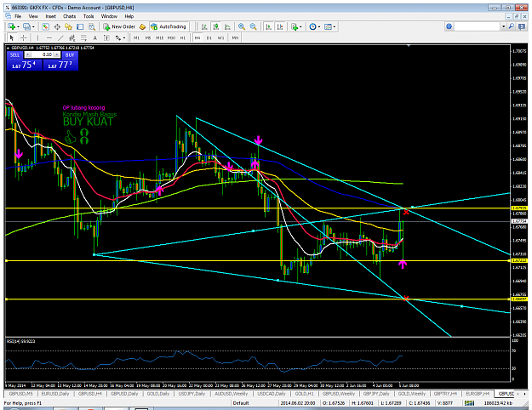The width and height of the screenshot is (532, 410).
Task: Show the Navigator panel (folder with star)
Action: [69, 26]
